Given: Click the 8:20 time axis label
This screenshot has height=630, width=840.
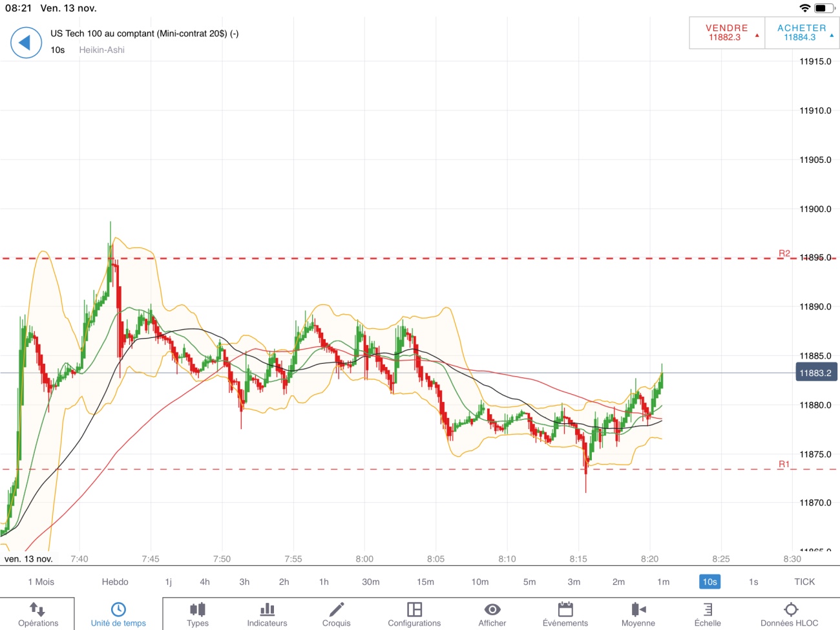Looking at the screenshot, I should point(649,559).
